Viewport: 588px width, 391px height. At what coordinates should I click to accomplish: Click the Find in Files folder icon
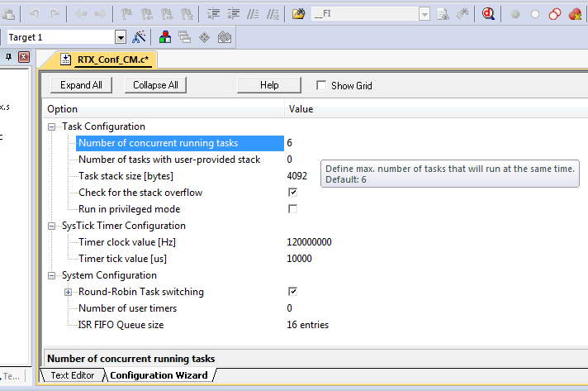pos(299,14)
